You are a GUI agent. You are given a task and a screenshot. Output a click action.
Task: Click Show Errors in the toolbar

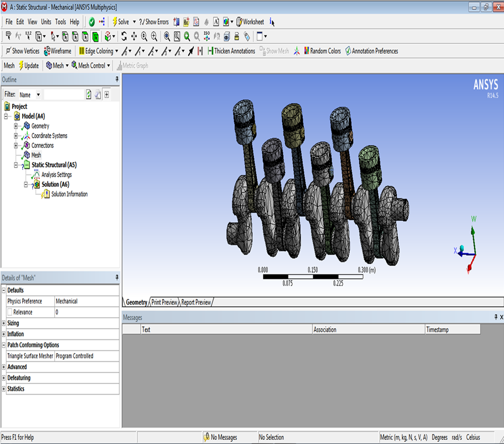click(x=154, y=22)
